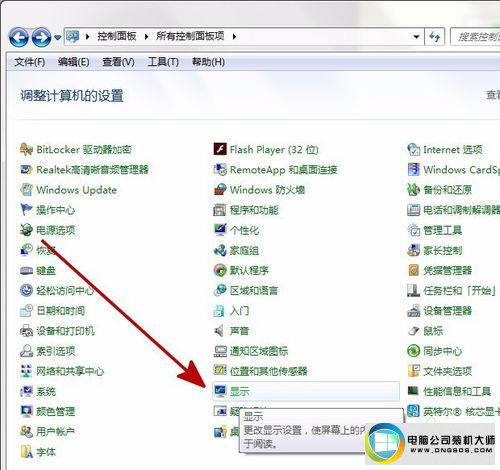
Task: Open the Flash Player icon
Action: 220,149
